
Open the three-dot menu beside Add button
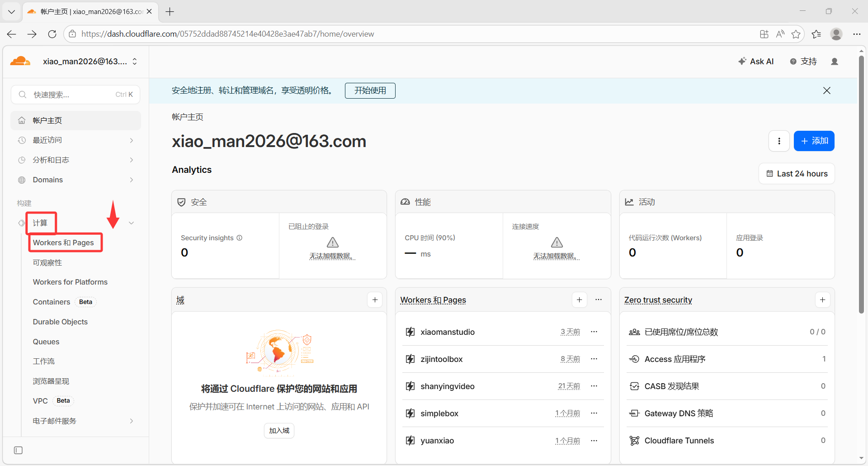[x=779, y=141]
